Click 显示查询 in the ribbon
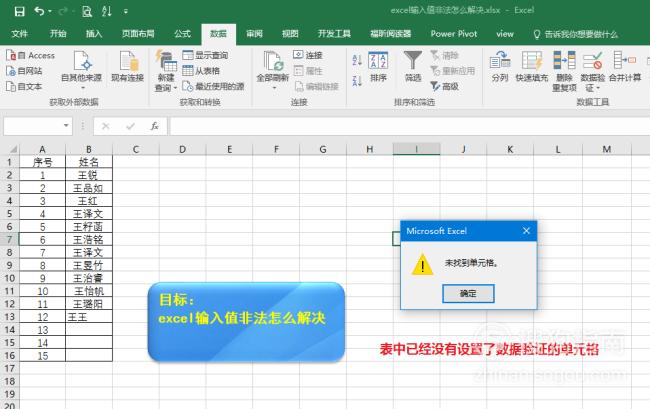650x409 pixels. pyautogui.click(x=206, y=55)
